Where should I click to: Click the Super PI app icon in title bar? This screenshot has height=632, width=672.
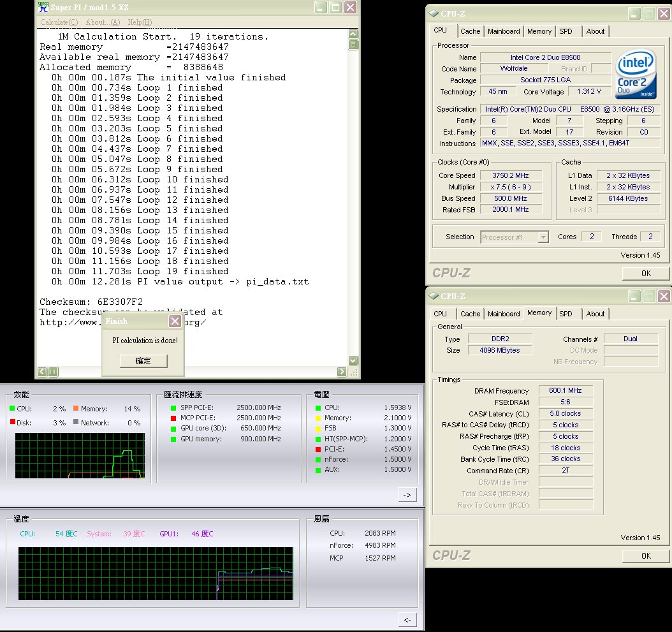pyautogui.click(x=43, y=7)
